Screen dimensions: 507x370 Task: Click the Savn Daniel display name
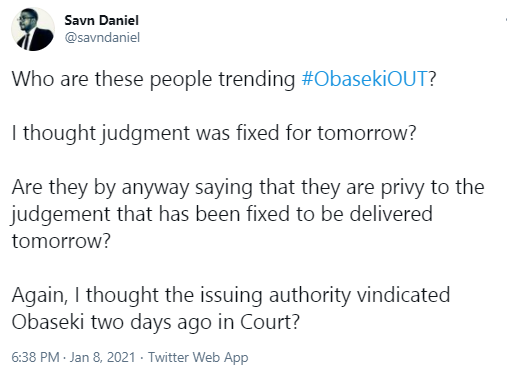coord(102,20)
